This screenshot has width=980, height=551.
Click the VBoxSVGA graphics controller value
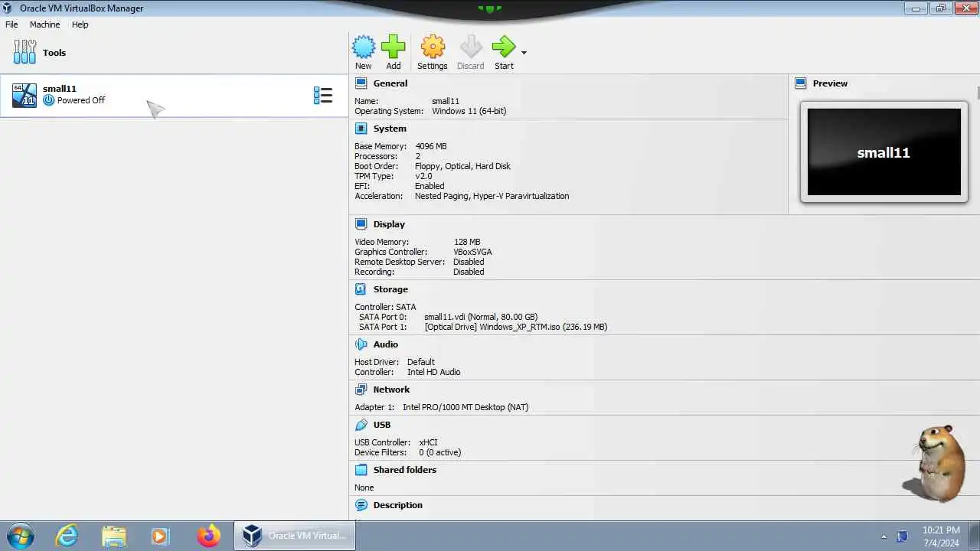click(x=472, y=252)
